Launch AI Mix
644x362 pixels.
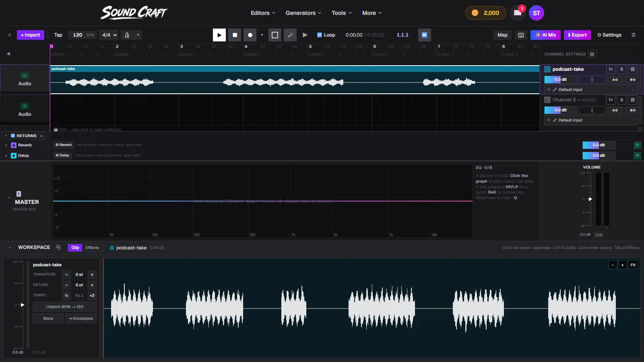click(x=545, y=35)
